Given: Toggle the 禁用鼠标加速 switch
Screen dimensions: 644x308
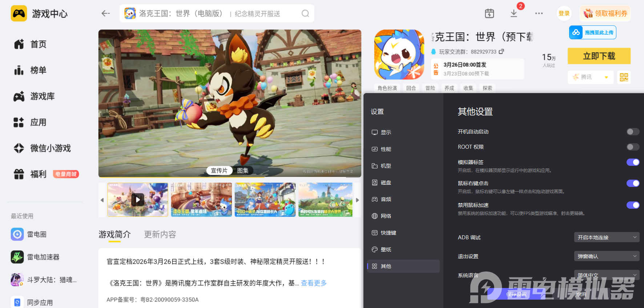Looking at the screenshot, I should [633, 205].
